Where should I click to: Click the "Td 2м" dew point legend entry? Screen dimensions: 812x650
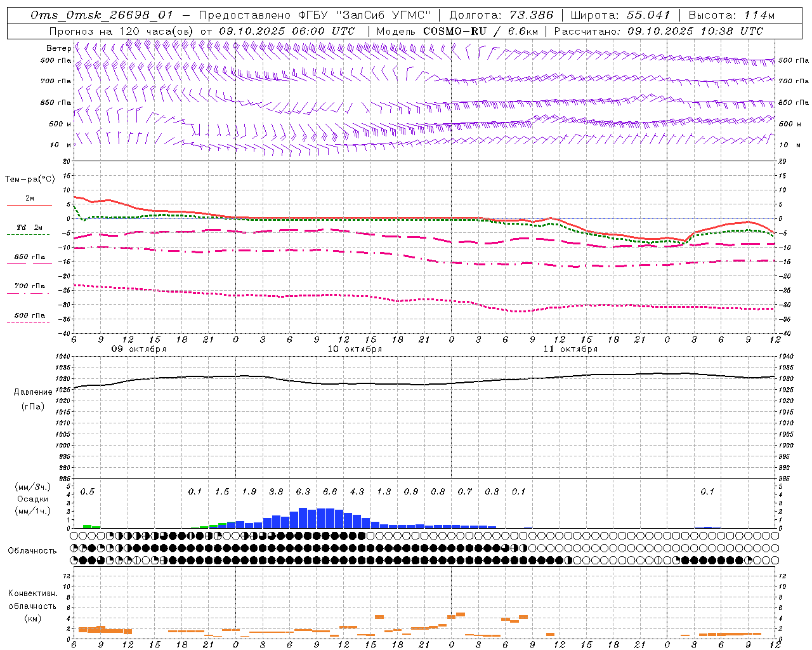click(29, 227)
